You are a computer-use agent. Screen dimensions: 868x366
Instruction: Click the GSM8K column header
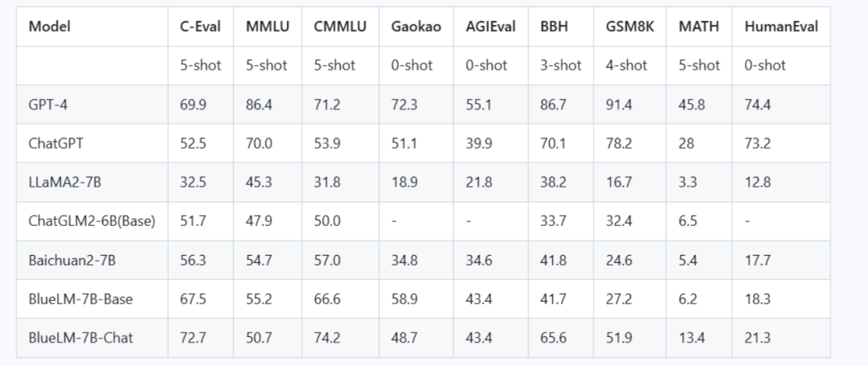[x=630, y=27]
